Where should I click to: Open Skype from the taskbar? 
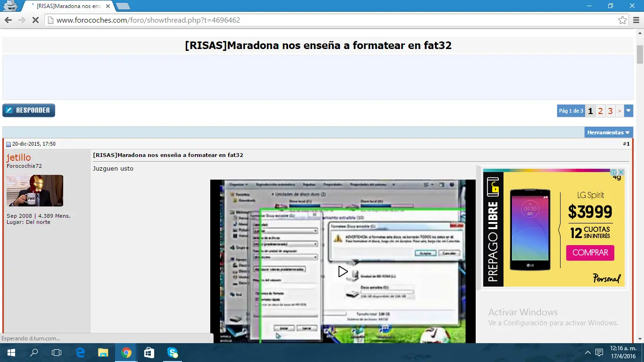click(x=172, y=353)
